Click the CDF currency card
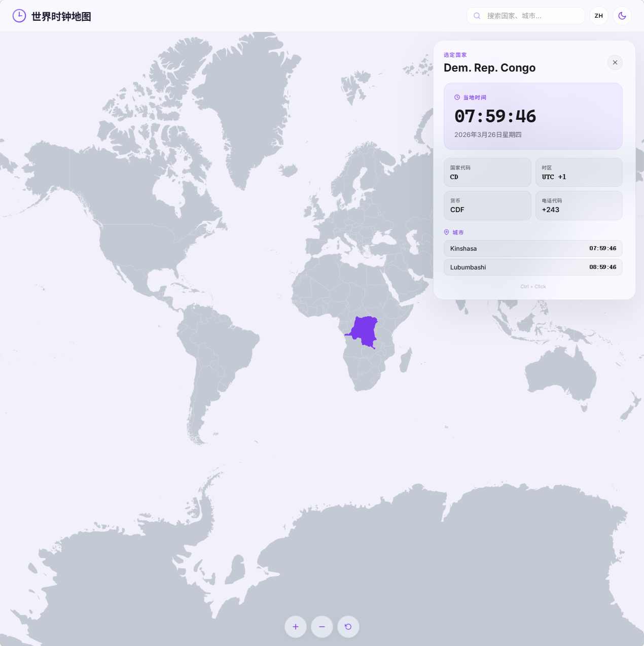Image resolution: width=644 pixels, height=646 pixels. pyautogui.click(x=487, y=206)
